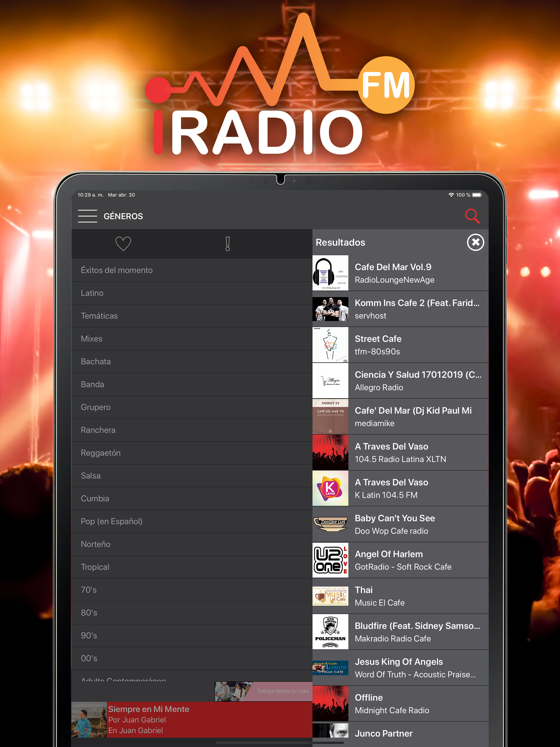
Task: Play Cafe Del Mar Vol.9 result
Action: pos(400,273)
